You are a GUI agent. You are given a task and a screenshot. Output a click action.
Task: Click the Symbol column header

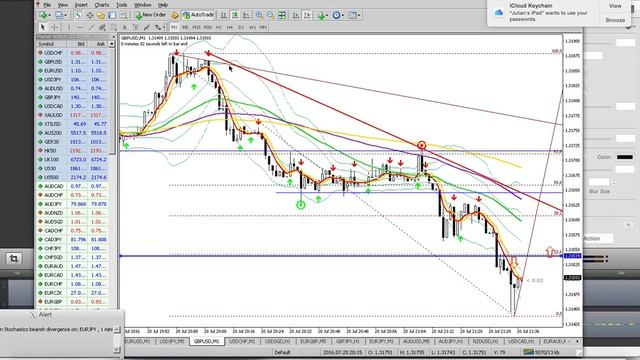(x=46, y=44)
